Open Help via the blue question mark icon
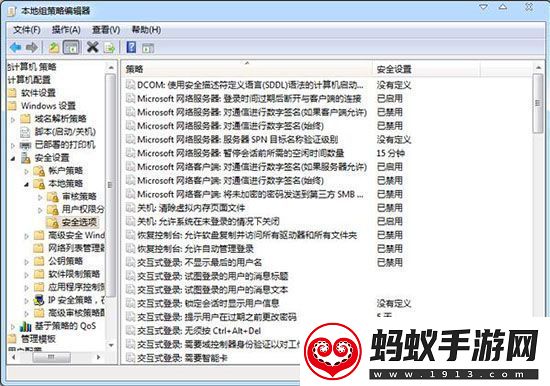The image size is (550, 386). [131, 47]
